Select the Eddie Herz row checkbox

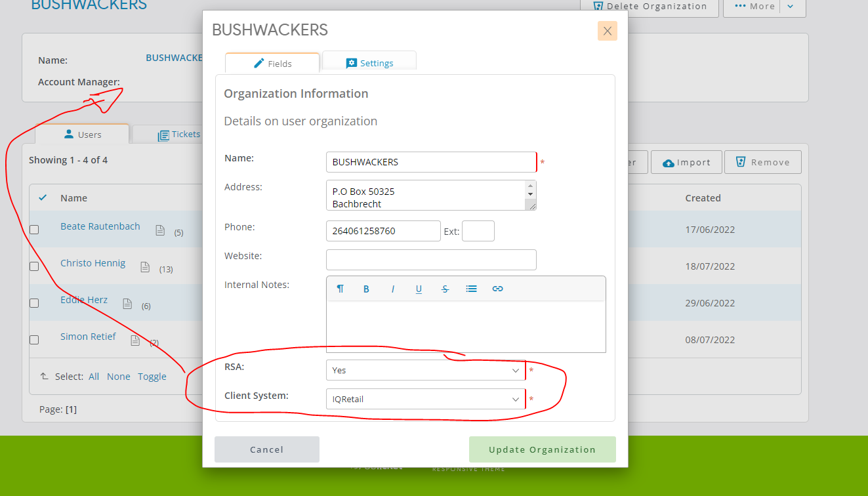[34, 303]
